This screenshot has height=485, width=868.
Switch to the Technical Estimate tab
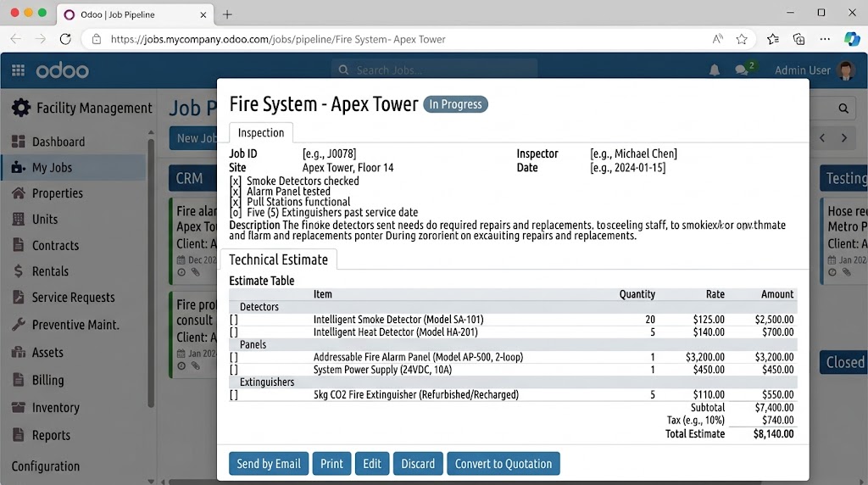278,259
